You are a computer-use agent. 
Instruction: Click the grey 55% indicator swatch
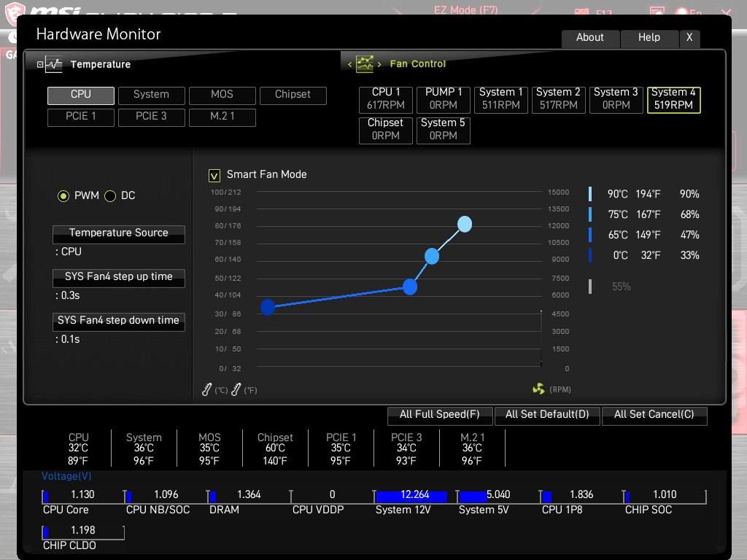point(590,286)
